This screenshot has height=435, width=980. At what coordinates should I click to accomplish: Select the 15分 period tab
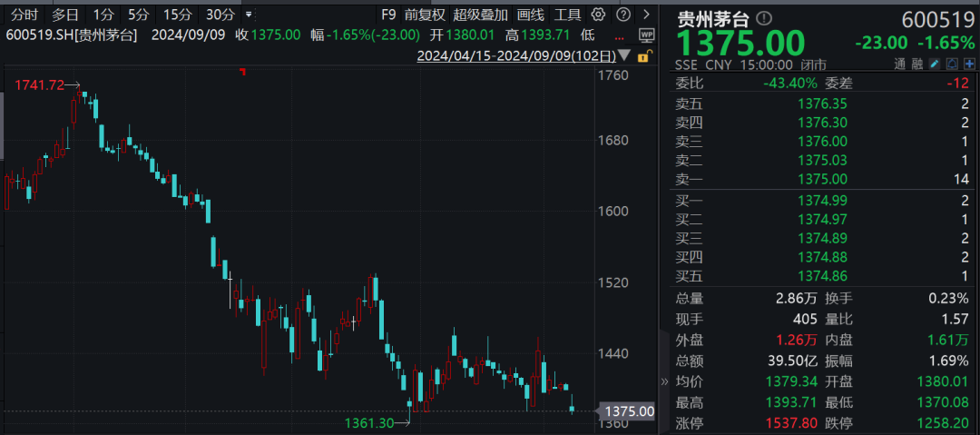coord(178,15)
